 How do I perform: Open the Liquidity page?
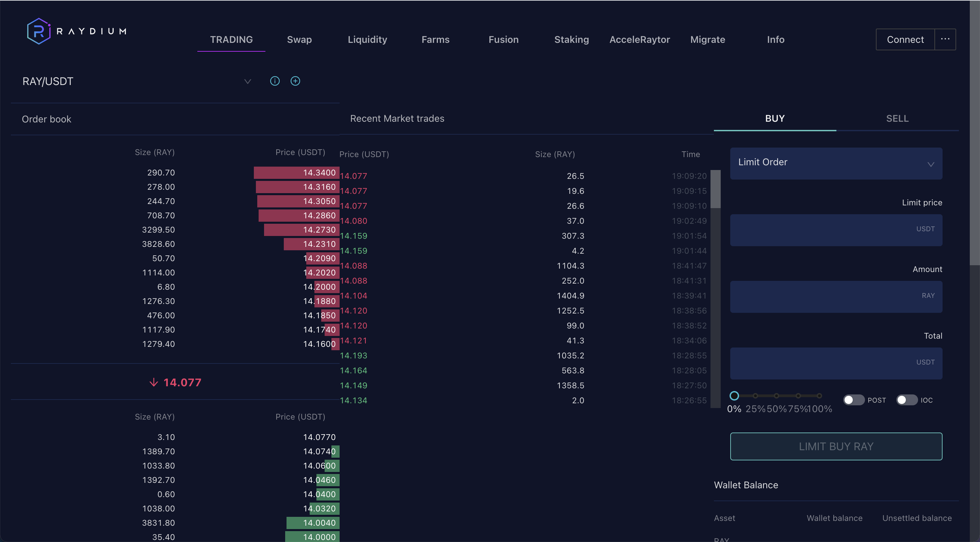pyautogui.click(x=367, y=39)
